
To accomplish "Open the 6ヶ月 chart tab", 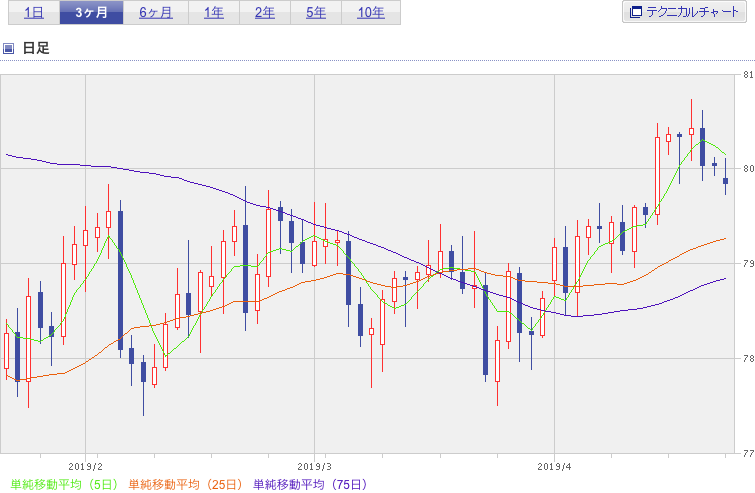I will (156, 12).
